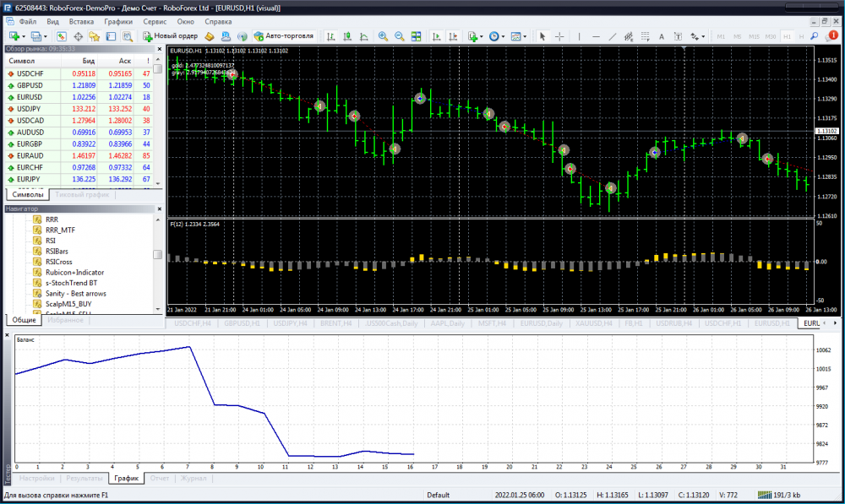Screen dimensions: 845x504
Task: Select the Fibonacci retracement tool
Action: tap(645, 36)
